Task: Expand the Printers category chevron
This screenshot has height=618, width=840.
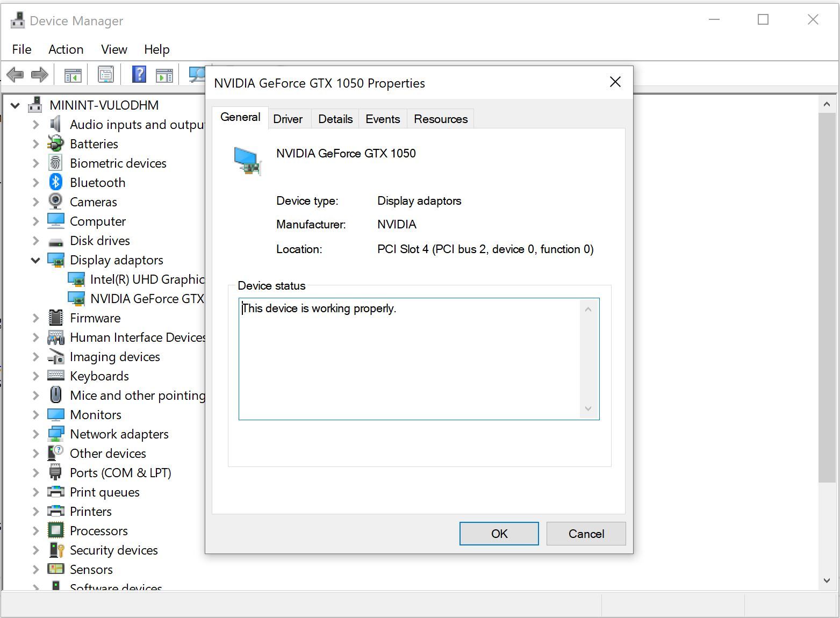Action: click(x=35, y=512)
